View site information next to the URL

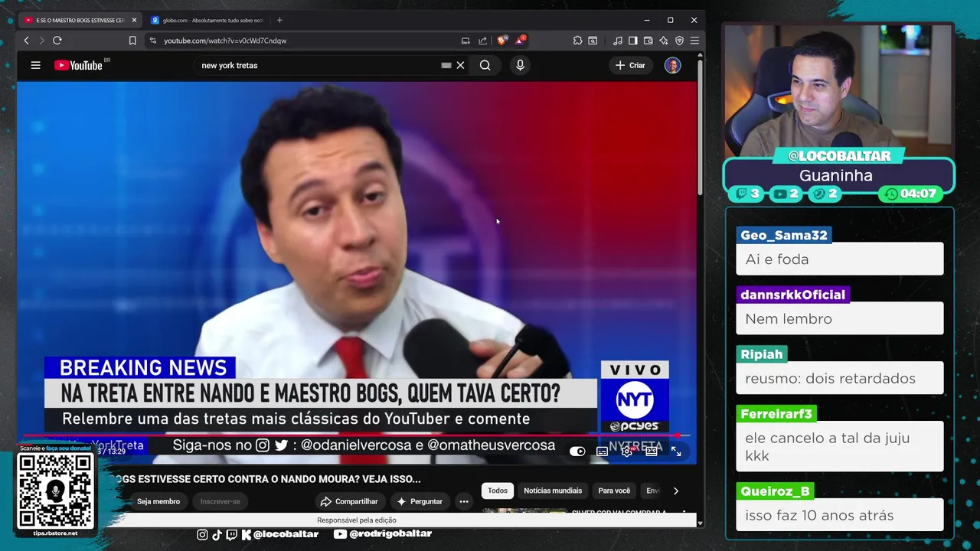(153, 41)
